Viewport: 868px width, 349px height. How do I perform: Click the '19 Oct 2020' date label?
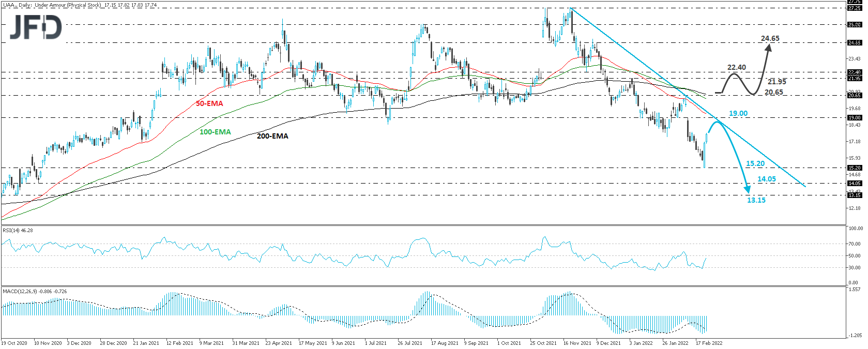coord(14,343)
